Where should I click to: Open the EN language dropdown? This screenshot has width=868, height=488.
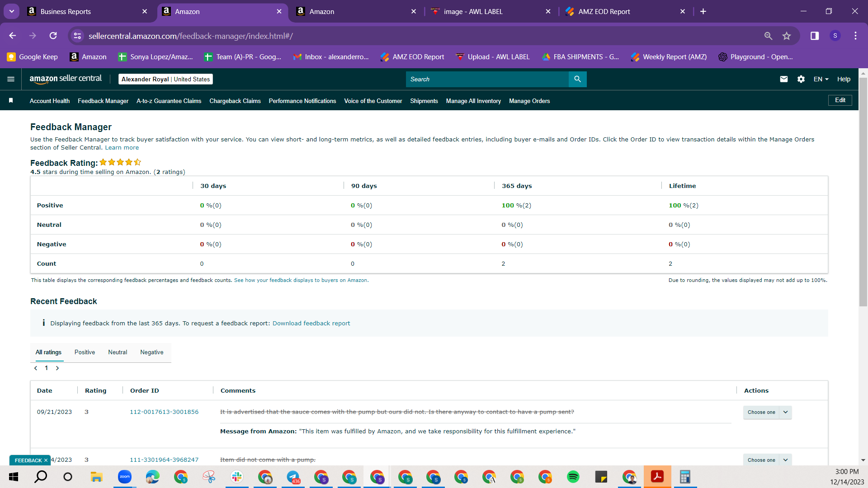(821, 79)
